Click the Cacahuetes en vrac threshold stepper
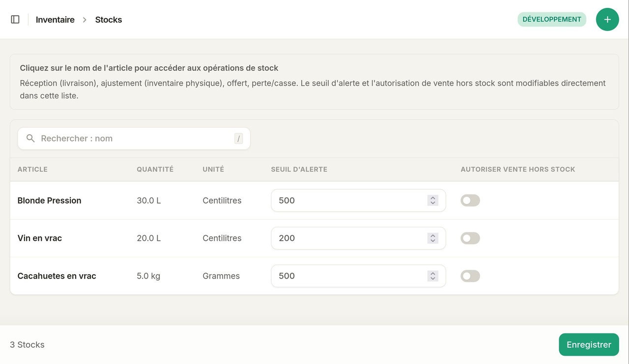Image resolution: width=629 pixels, height=364 pixels. 432,276
